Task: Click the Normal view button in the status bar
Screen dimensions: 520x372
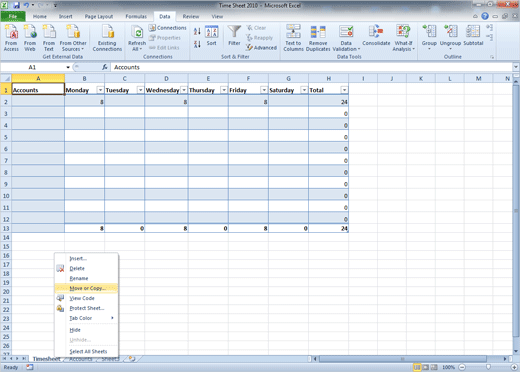Action: tap(417, 367)
